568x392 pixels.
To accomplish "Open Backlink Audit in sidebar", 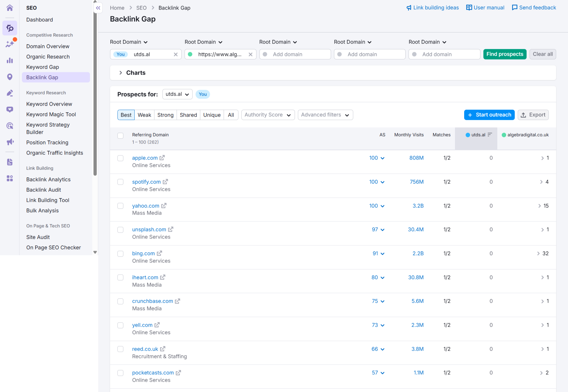I will 43,190.
